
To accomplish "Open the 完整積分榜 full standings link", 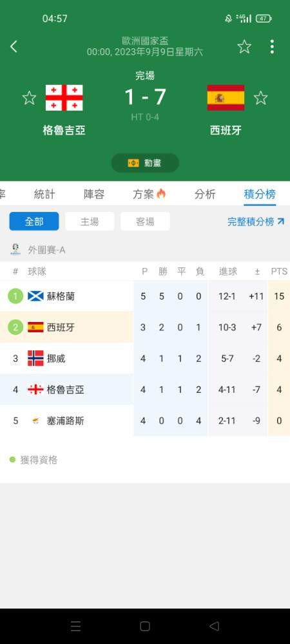I will click(256, 222).
